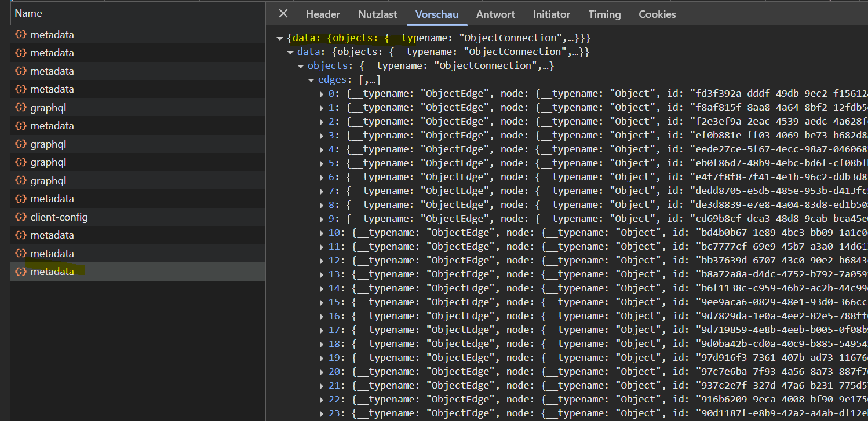This screenshot has width=868, height=421.
Task: Click the id starting "937c2e7f" in row 21
Action: click(782, 385)
